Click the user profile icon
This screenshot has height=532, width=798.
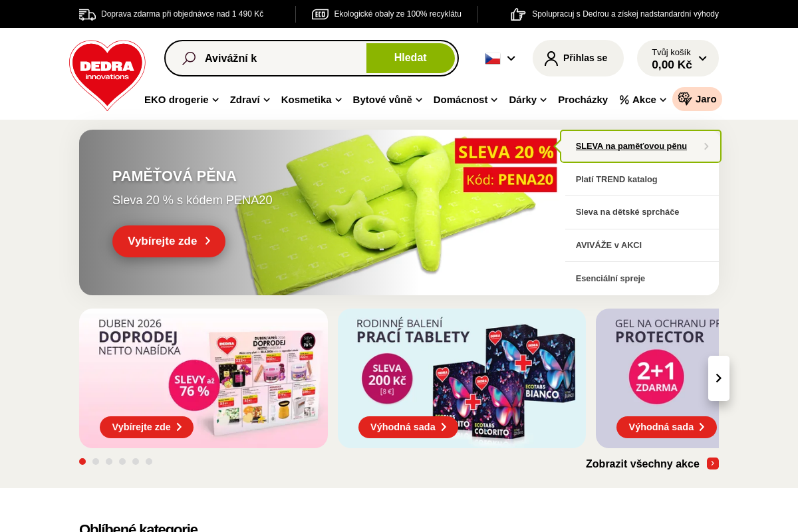coord(551,59)
